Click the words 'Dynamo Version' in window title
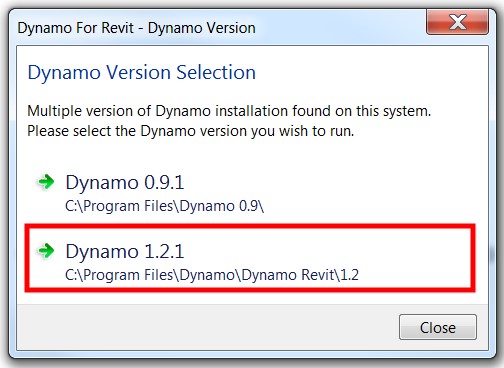Viewport: 504px width, 368px height. pos(202,28)
